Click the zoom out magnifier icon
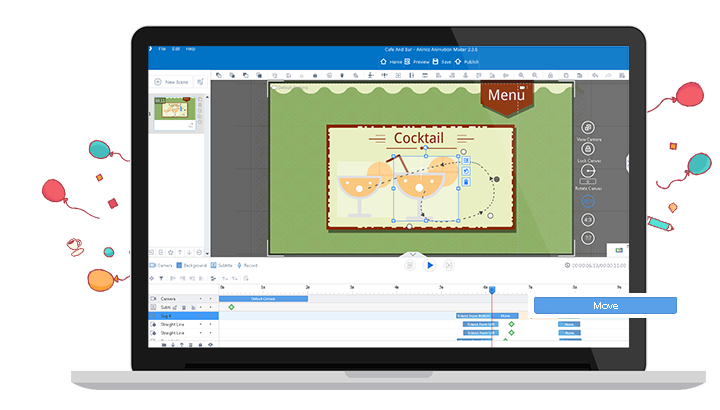Image resolution: width=720 pixels, height=410 pixels. pos(535,75)
